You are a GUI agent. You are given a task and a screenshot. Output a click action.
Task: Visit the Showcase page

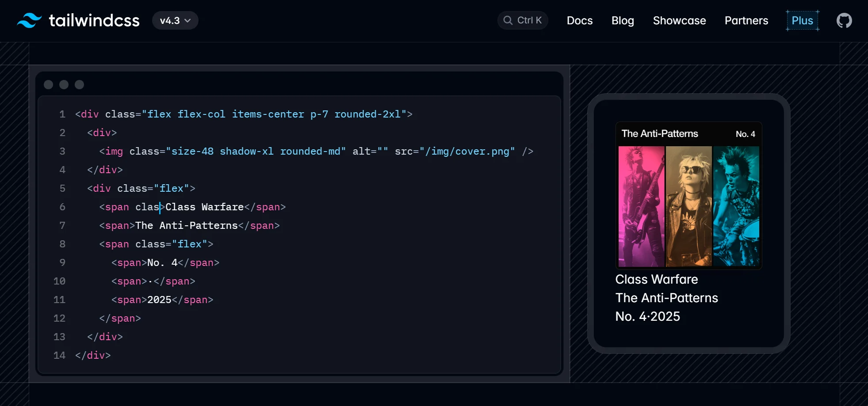pyautogui.click(x=679, y=21)
